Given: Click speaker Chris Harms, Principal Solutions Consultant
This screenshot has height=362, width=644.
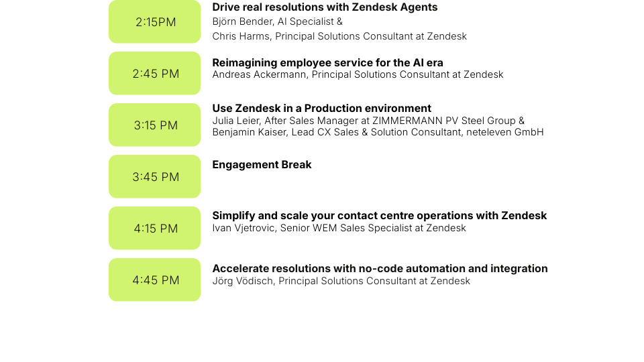Looking at the screenshot, I should click(x=339, y=36).
